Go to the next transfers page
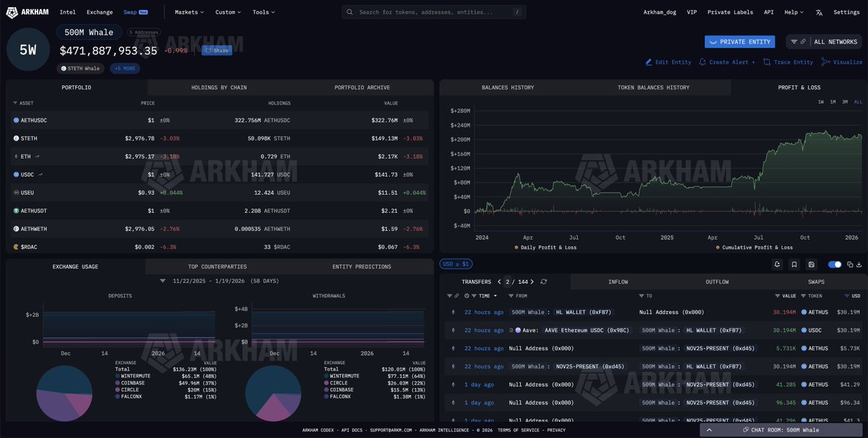The image size is (868, 438). pos(534,282)
